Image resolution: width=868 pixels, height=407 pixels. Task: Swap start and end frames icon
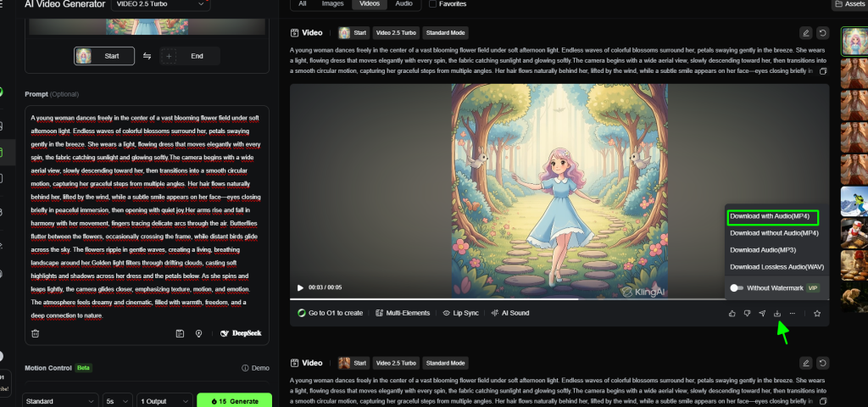pyautogui.click(x=147, y=56)
